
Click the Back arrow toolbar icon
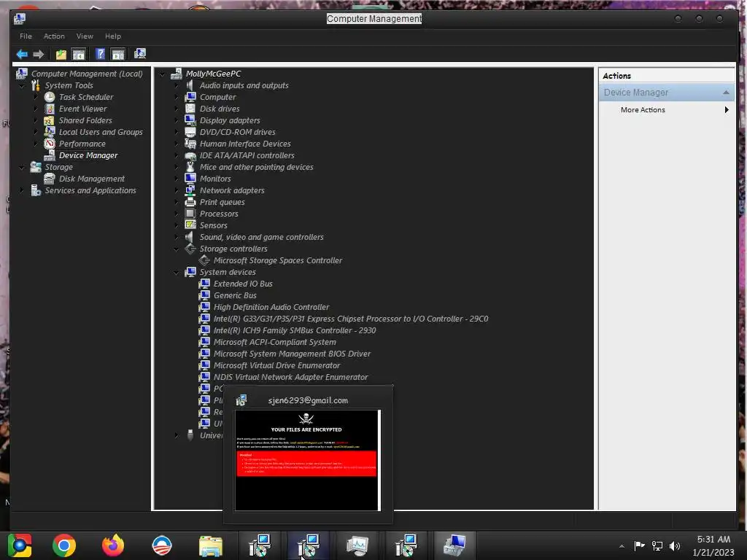pos(22,54)
